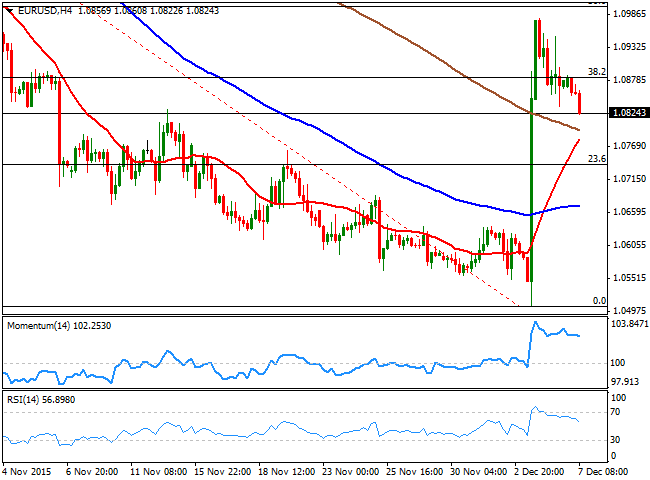This screenshot has height=480, width=650.
Task: Click the 0.0 Fibonacci level label
Action: point(599,300)
